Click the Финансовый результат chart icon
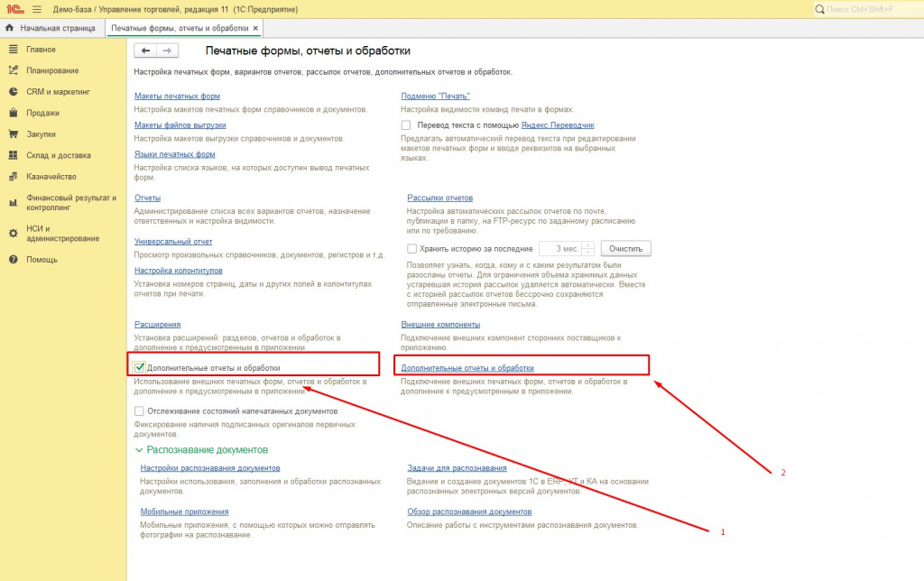This screenshot has width=924, height=581. click(x=13, y=203)
